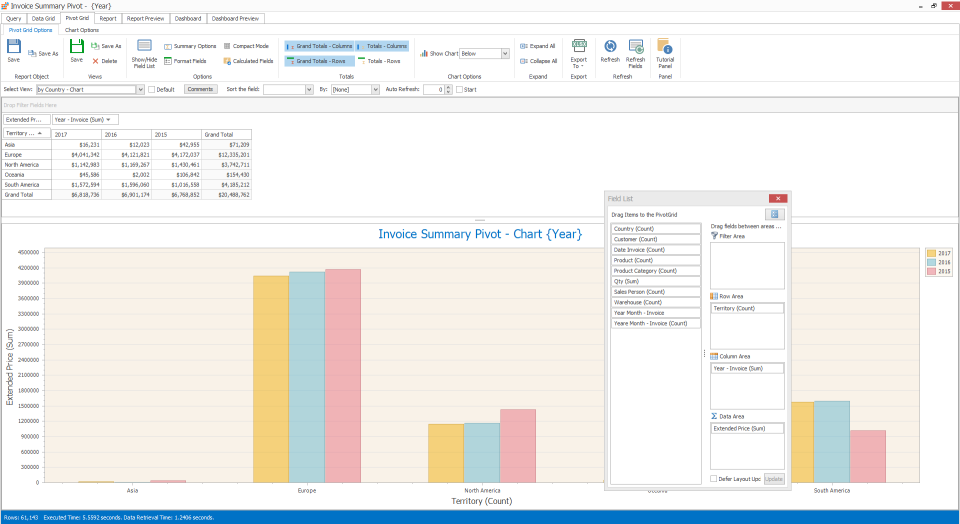
Task: Click the Column Area icon
Action: coord(714,356)
